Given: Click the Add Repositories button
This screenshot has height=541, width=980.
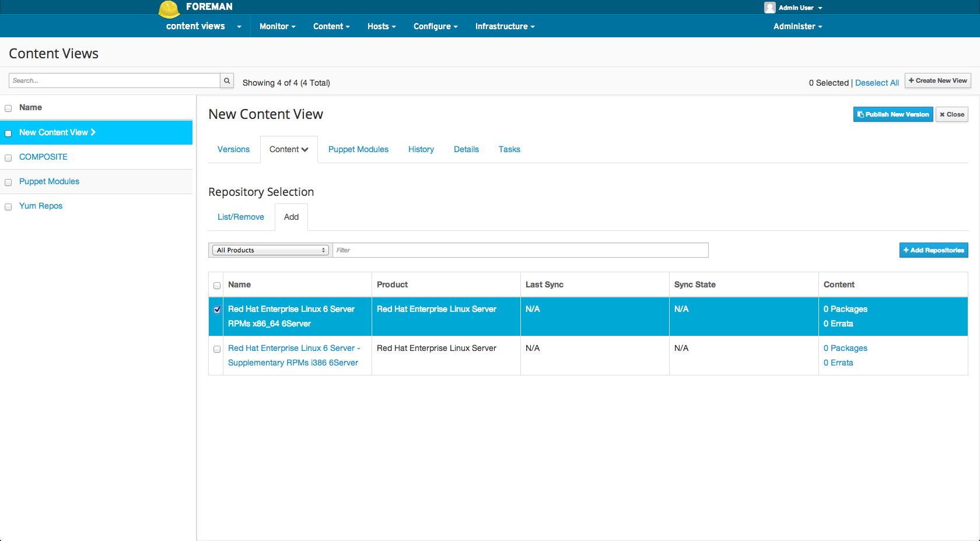Looking at the screenshot, I should coord(934,250).
